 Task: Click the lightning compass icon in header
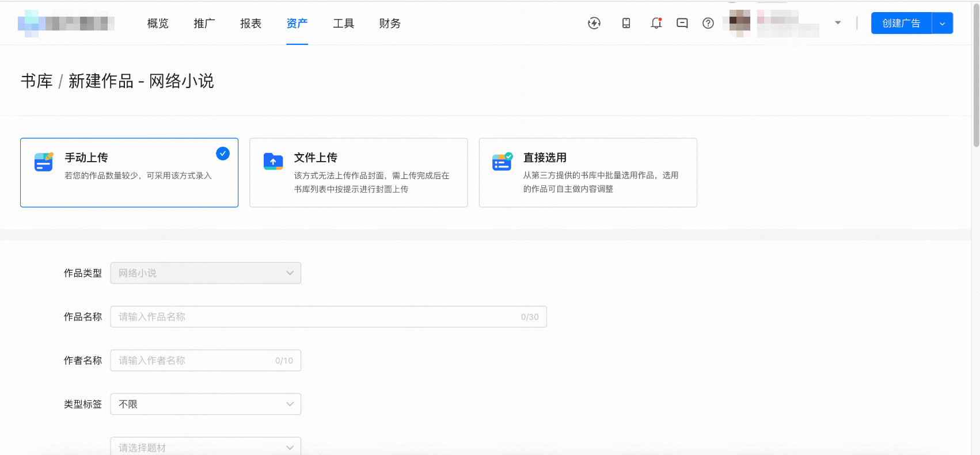pos(594,23)
